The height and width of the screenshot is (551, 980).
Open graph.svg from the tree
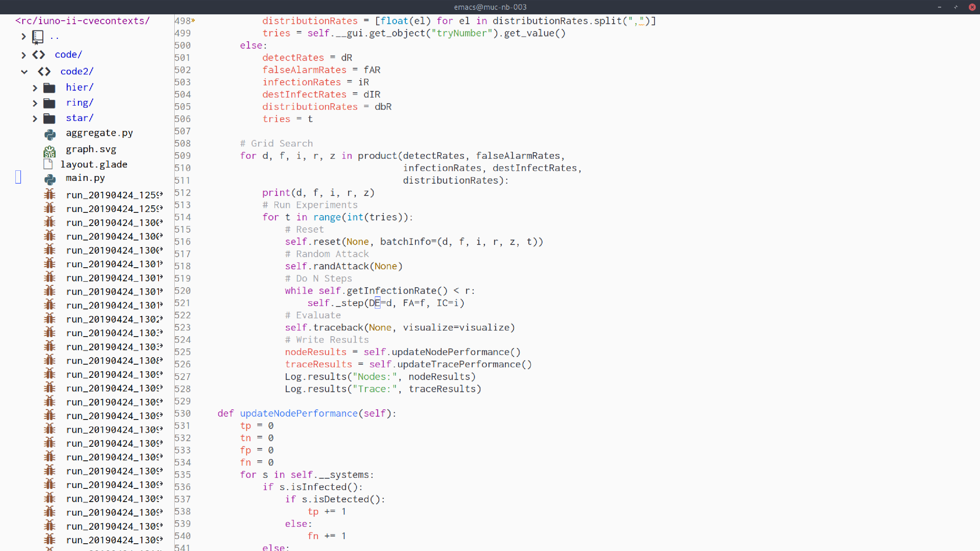pyautogui.click(x=91, y=149)
